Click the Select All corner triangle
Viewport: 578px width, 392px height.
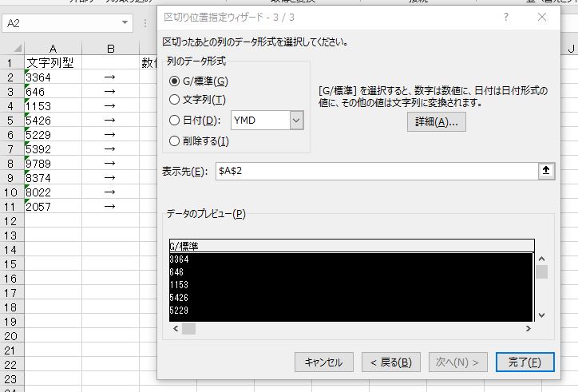coord(18,49)
